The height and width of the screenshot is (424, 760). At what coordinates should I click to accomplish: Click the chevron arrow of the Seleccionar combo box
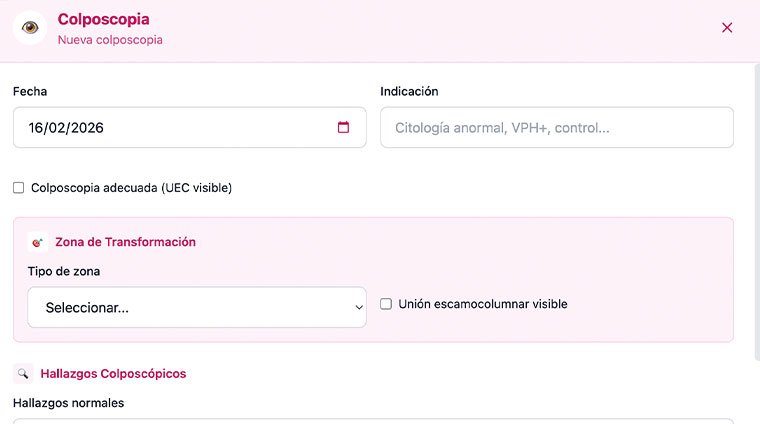(359, 308)
